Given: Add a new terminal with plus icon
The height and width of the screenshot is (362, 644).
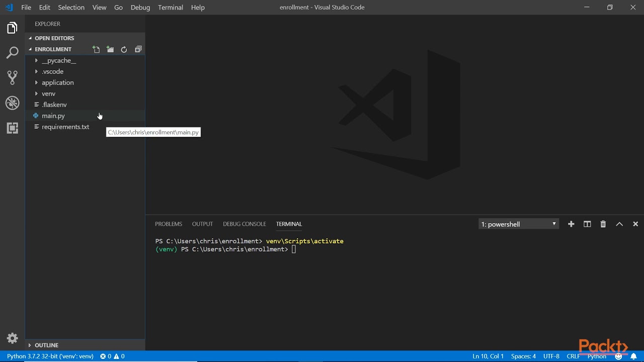Looking at the screenshot, I should pyautogui.click(x=571, y=224).
